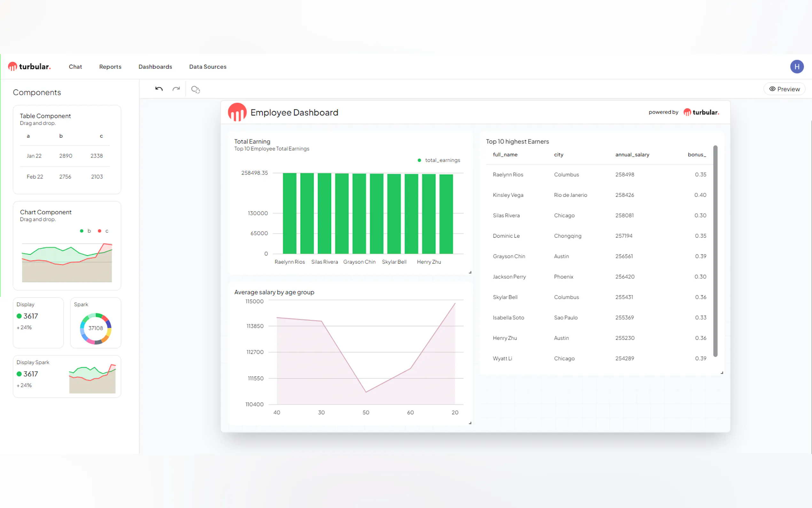Open the Dashboards menu item
Image resolution: width=812 pixels, height=508 pixels.
[155, 67]
